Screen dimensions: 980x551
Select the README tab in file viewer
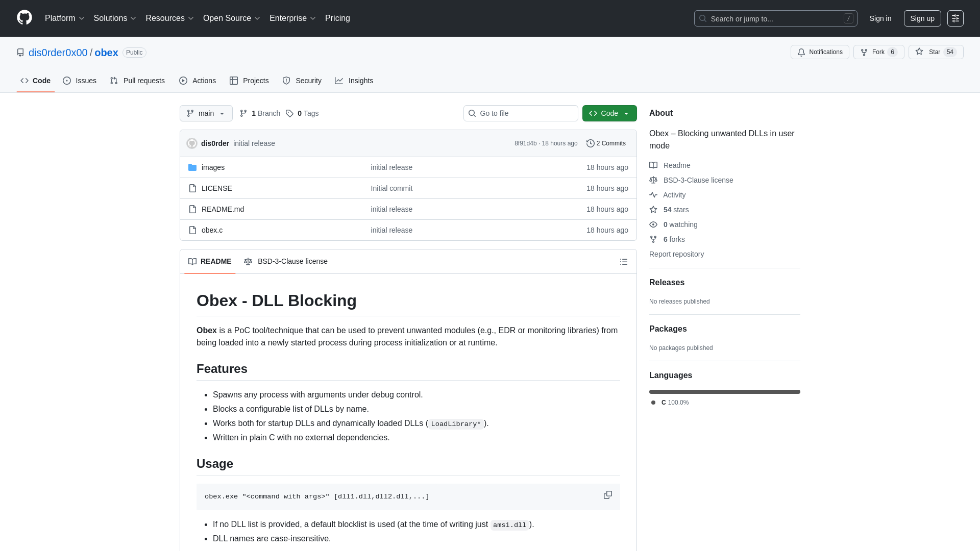coord(210,261)
